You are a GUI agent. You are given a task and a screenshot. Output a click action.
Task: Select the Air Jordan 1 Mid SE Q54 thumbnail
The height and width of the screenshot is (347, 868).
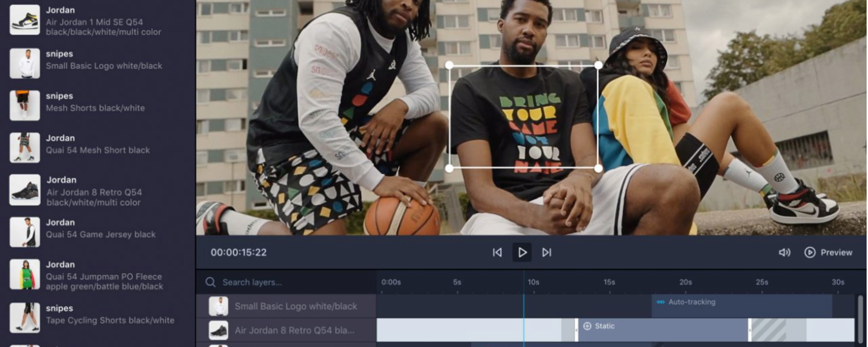25,20
